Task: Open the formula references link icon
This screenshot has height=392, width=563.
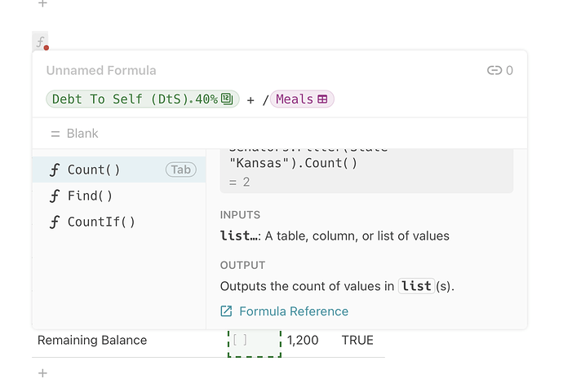Action: (x=494, y=71)
